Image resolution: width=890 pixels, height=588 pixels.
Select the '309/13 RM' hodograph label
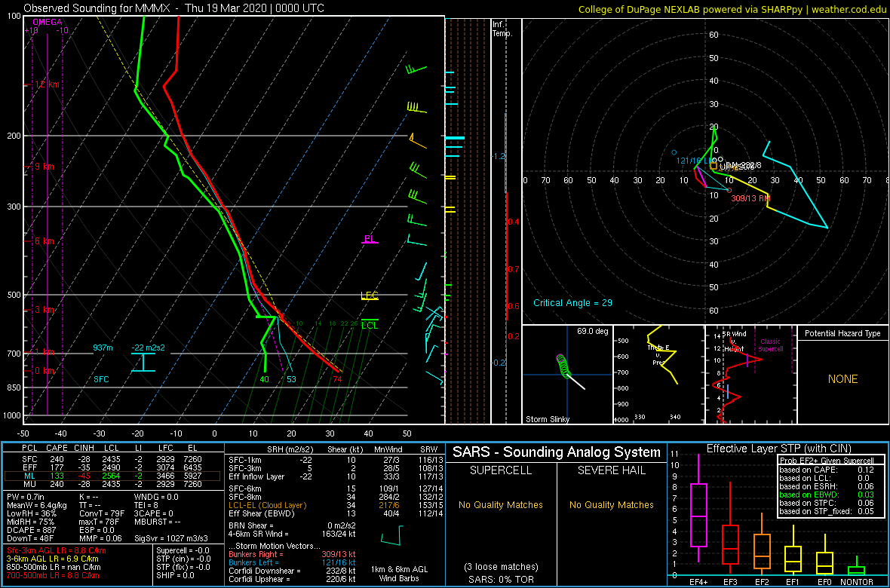pos(753,199)
